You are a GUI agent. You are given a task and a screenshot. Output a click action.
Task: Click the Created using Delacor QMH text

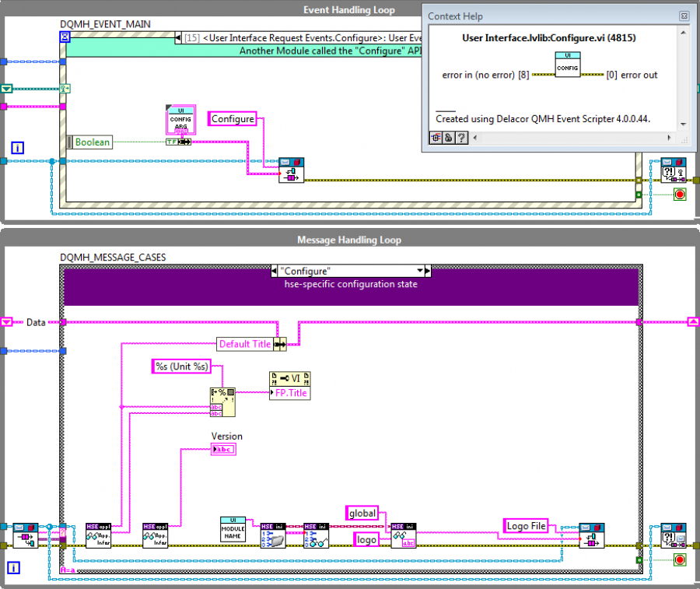(x=542, y=119)
